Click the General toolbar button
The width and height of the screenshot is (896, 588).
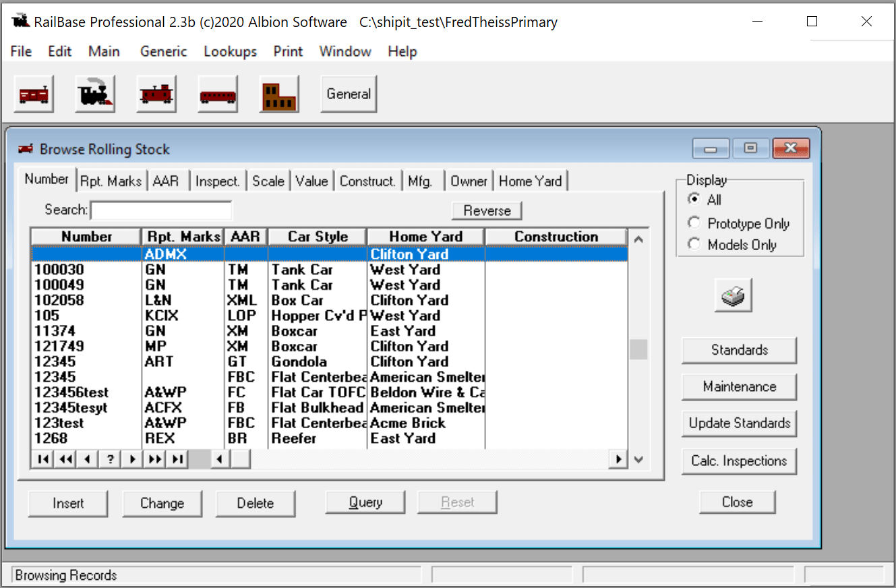point(349,94)
